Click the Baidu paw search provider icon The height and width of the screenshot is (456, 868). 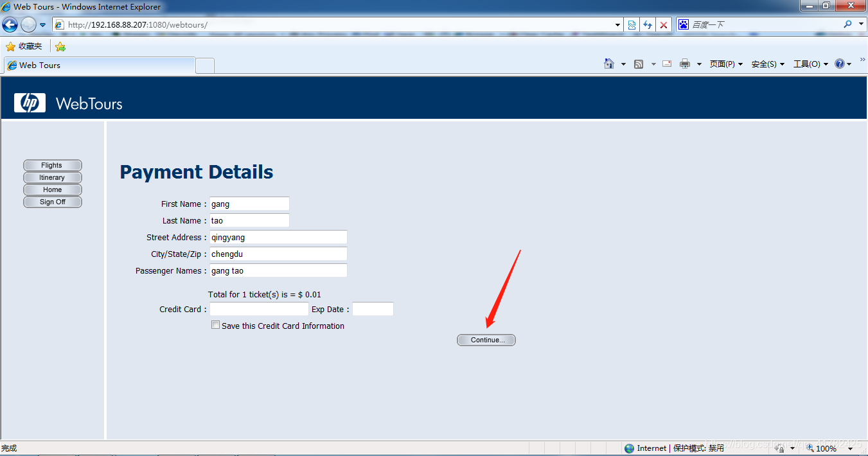[684, 24]
